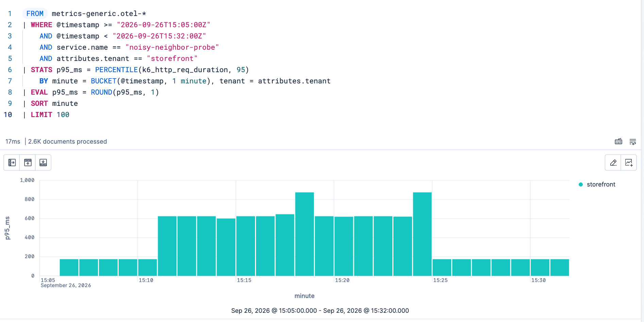644x322 pixels.
Task: Click the EVAL keyword on line 8
Action: click(39, 92)
